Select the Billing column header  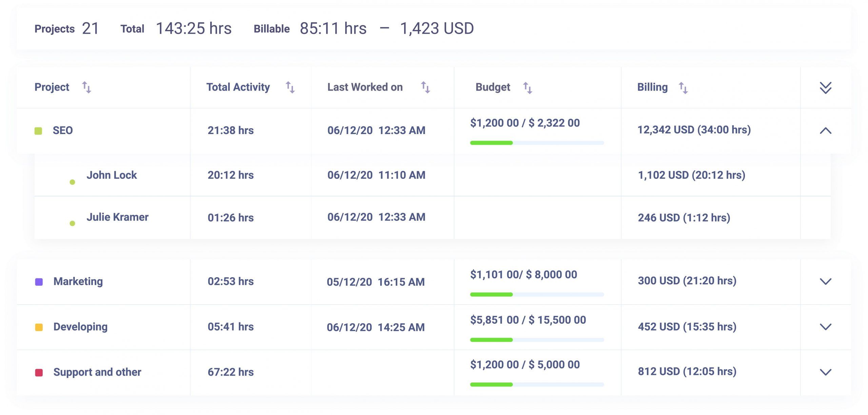click(x=652, y=87)
